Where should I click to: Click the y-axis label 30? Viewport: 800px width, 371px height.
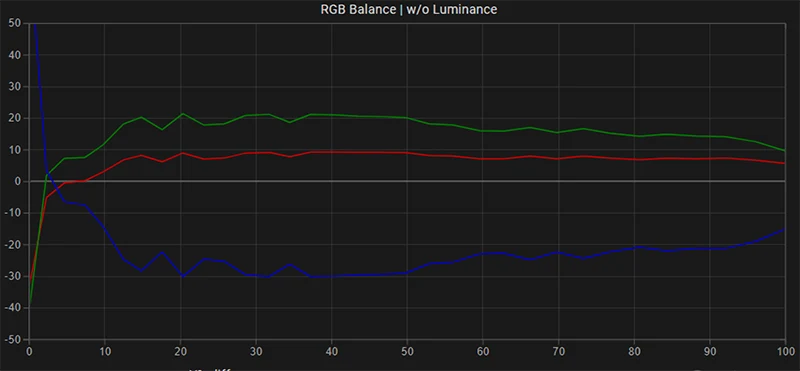[x=15, y=86]
